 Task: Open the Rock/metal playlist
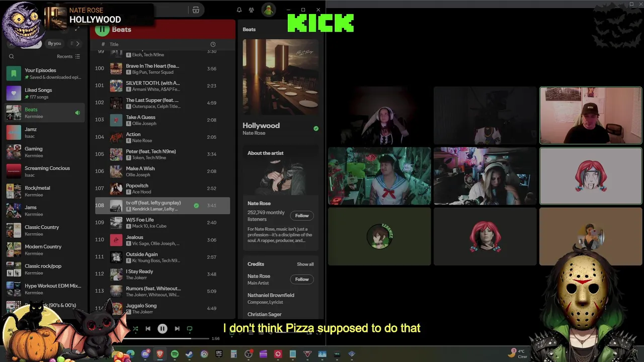[45, 191]
